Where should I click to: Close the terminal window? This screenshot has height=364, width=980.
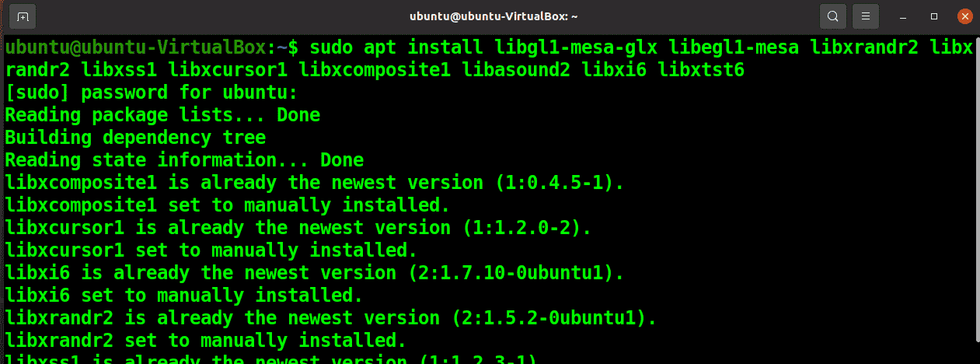click(964, 16)
